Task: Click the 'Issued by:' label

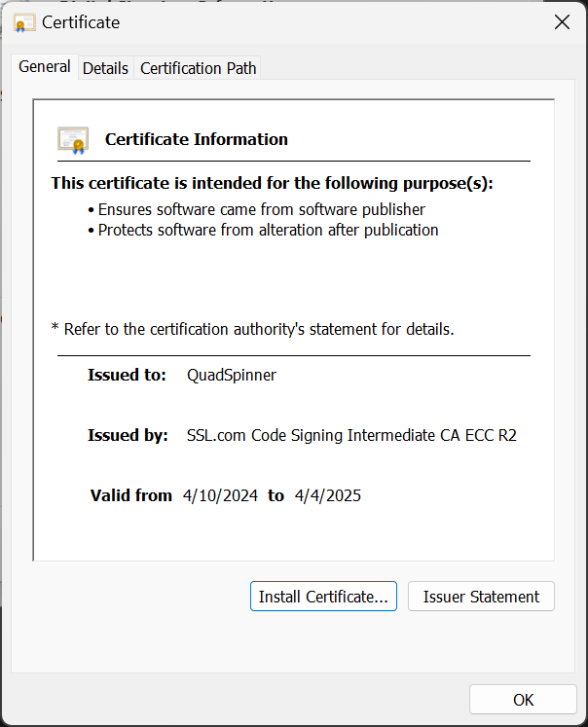Action: click(x=128, y=435)
